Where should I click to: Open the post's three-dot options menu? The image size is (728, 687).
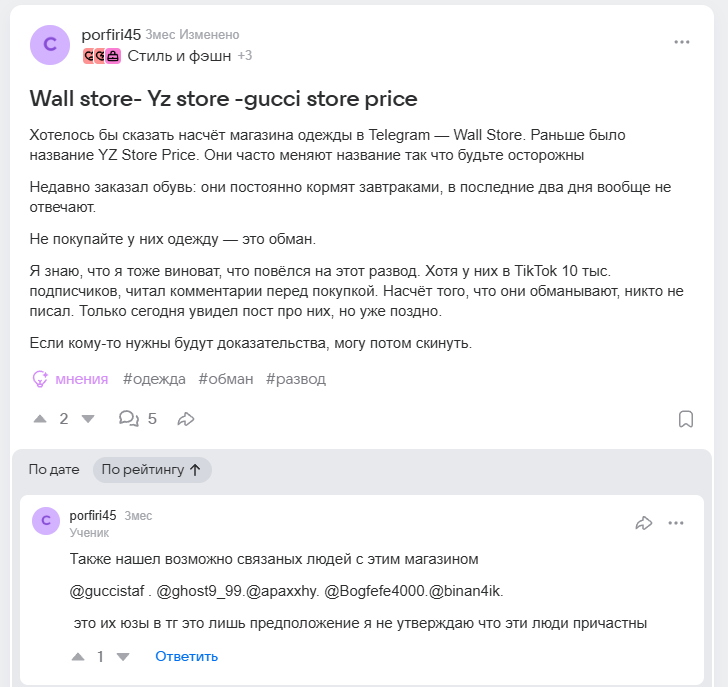pyautogui.click(x=682, y=42)
